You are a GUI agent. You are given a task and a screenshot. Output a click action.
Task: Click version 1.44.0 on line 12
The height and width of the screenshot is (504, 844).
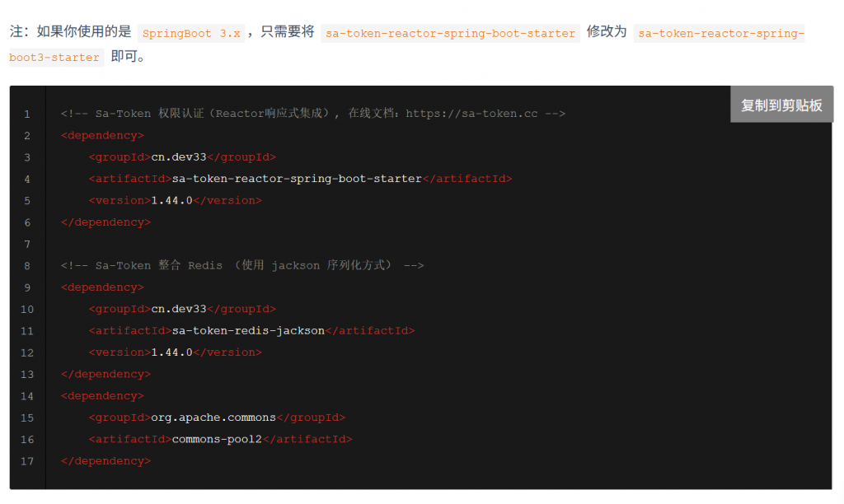coord(171,352)
